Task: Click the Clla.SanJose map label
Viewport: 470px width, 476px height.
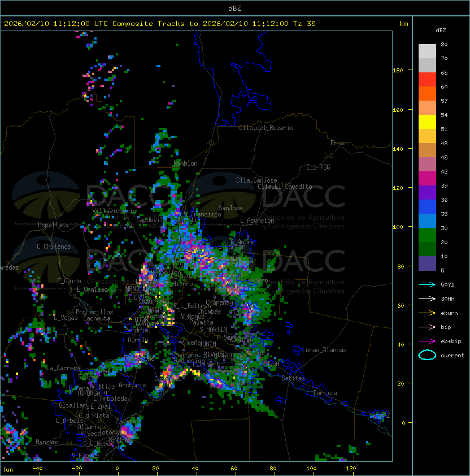Action: tap(256, 180)
